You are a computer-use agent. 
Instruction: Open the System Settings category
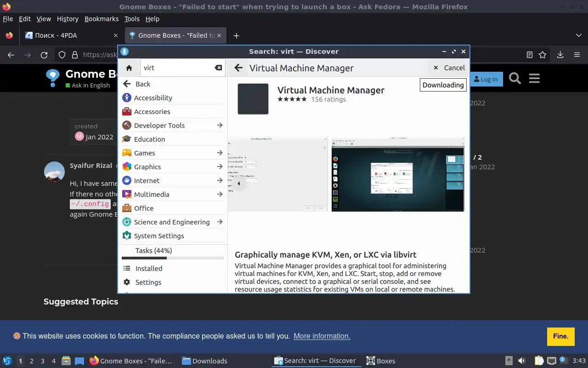pos(173,236)
